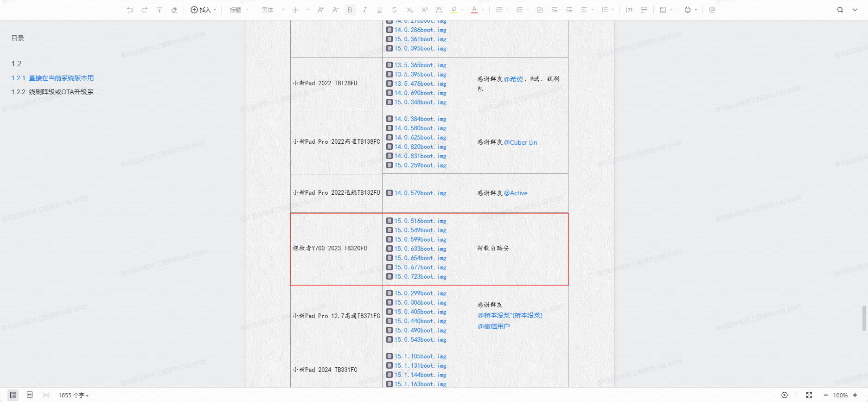Start presentation play mode
Image resolution: width=868 pixels, height=402 pixels.
(x=785, y=395)
